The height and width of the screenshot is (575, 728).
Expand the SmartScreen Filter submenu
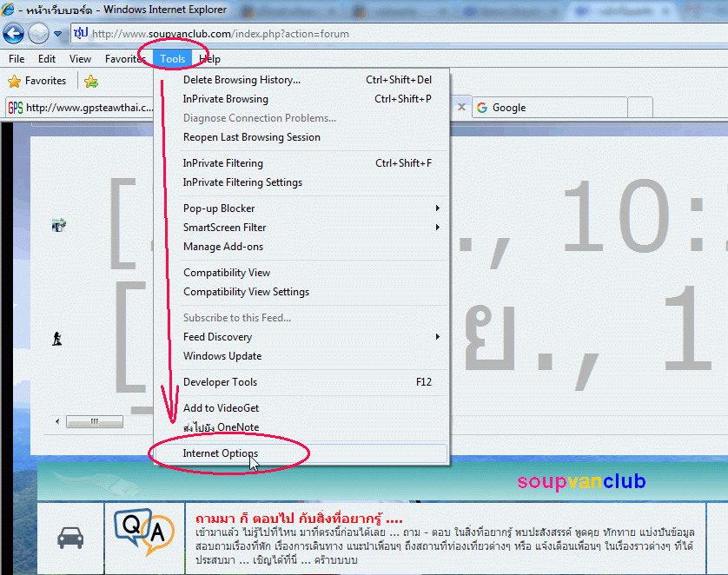301,227
